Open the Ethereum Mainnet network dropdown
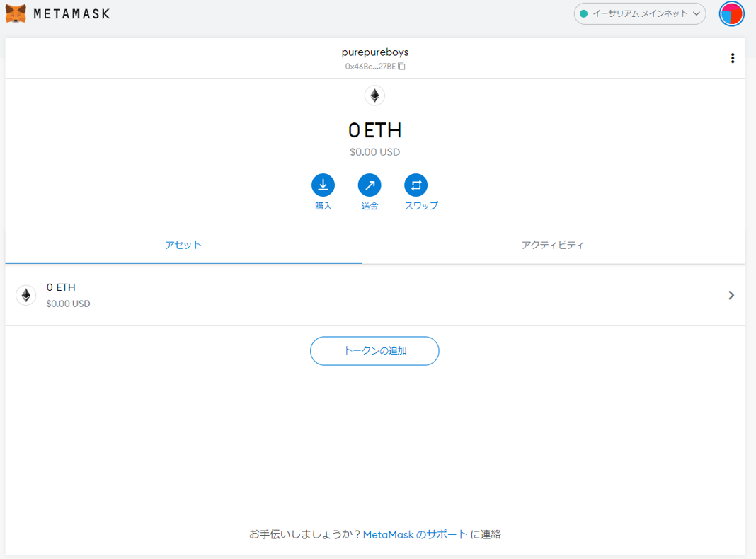This screenshot has width=756, height=559. click(640, 13)
